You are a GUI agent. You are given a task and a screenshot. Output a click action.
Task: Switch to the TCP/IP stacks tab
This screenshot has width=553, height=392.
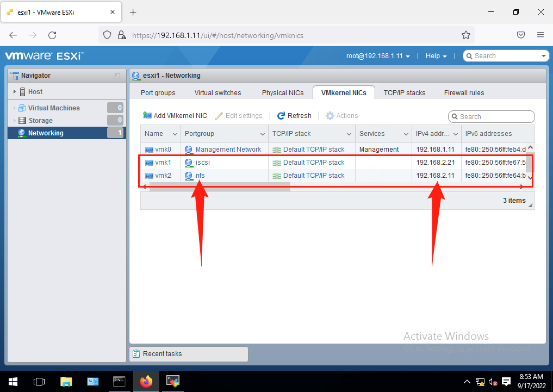[x=405, y=92]
